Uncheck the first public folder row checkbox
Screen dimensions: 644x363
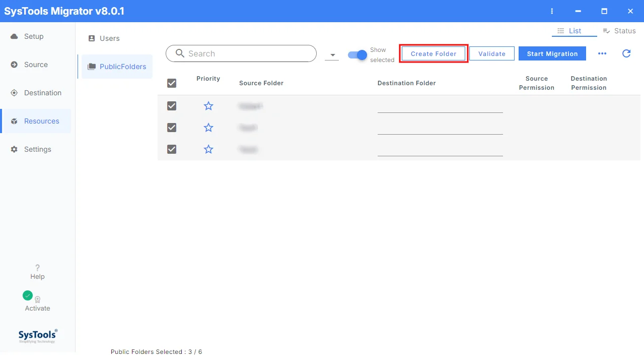(172, 106)
